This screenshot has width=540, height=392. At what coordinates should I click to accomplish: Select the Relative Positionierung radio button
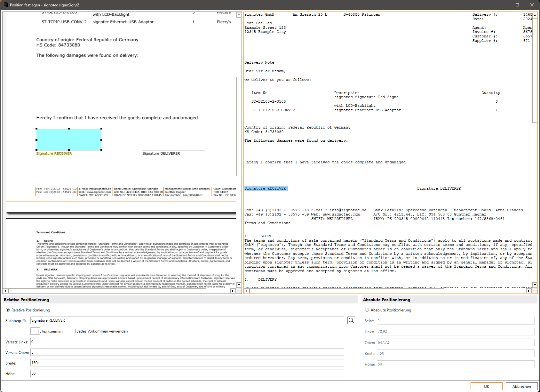coord(8,310)
